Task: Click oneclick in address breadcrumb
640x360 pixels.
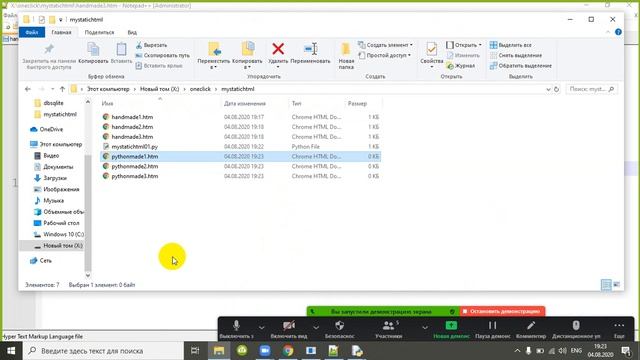Action: pyautogui.click(x=200, y=89)
